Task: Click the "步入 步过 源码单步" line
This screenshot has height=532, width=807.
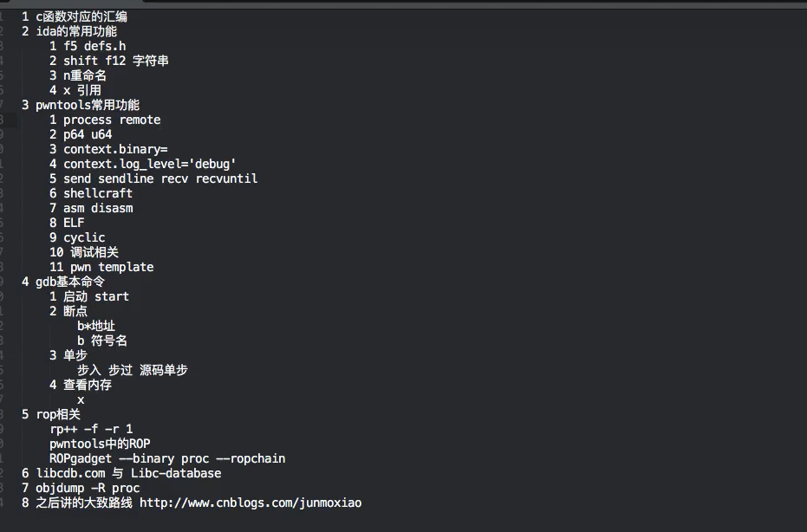Action: click(133, 370)
